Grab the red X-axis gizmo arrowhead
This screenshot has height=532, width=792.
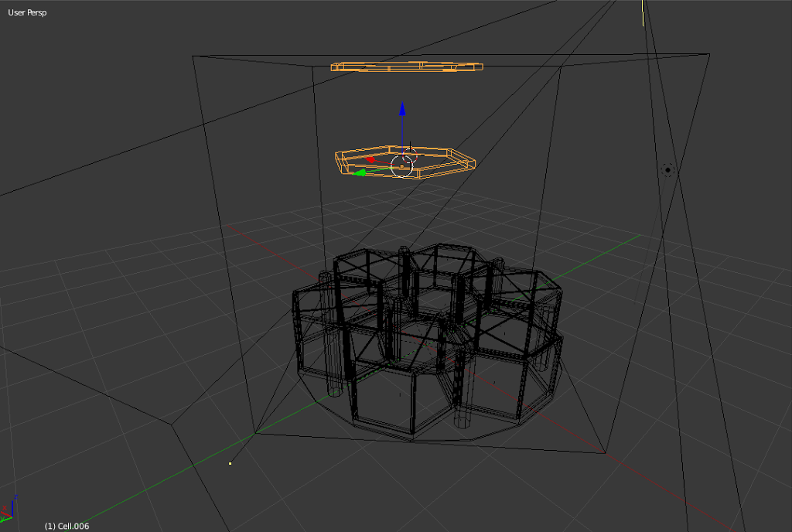pos(370,159)
